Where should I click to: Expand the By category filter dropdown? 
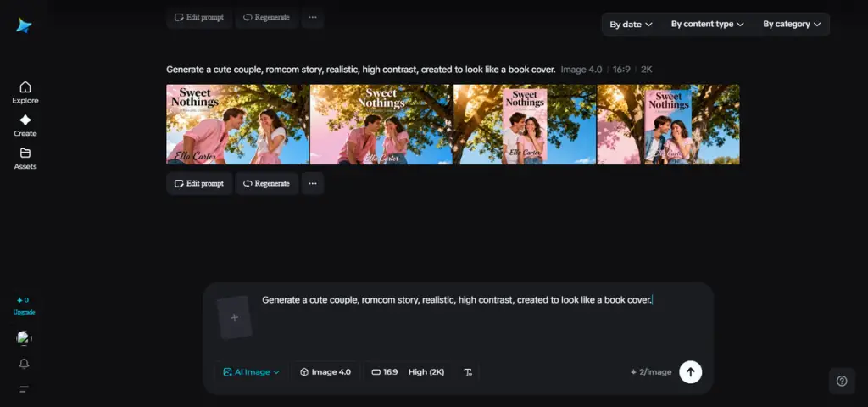pyautogui.click(x=791, y=25)
